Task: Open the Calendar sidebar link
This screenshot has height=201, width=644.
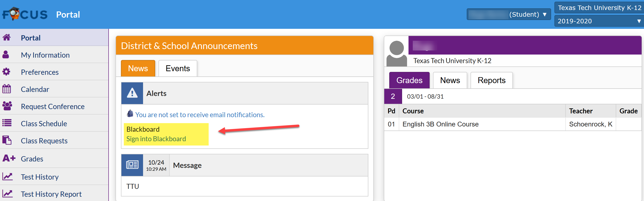Action: tap(54, 89)
